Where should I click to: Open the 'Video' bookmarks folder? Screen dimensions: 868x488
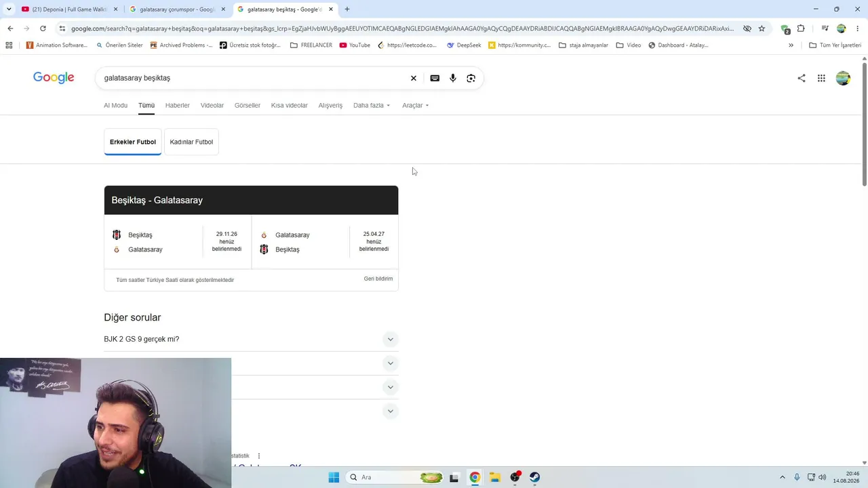pos(629,45)
